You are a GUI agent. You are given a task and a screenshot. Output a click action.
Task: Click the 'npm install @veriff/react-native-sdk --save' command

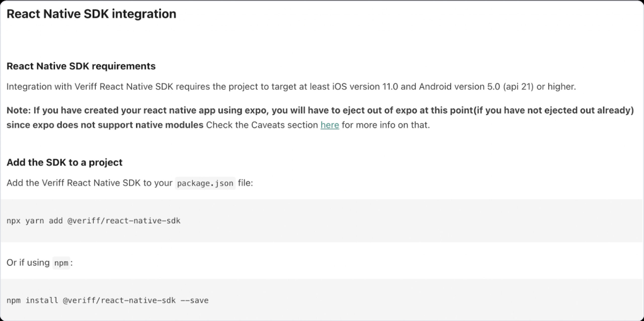[x=107, y=300]
